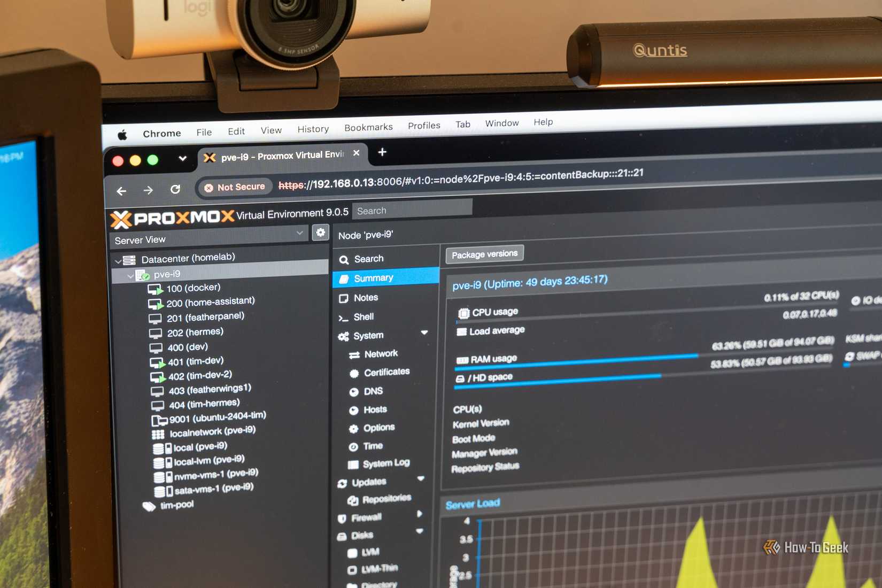The width and height of the screenshot is (882, 588).
Task: Select the tim-pool resource pool
Action: pyautogui.click(x=168, y=506)
